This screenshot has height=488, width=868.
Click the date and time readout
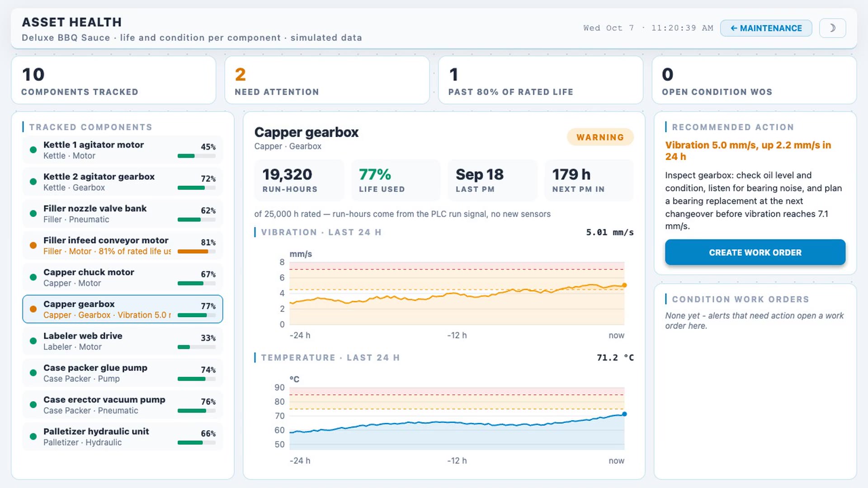pyautogui.click(x=648, y=28)
